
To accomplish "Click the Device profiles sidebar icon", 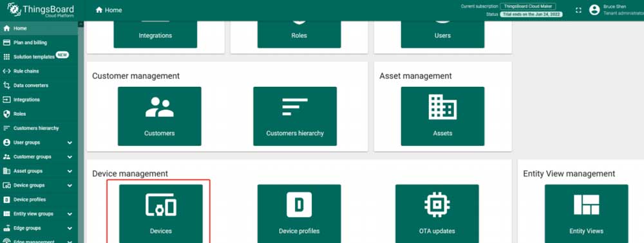I will click(6, 199).
